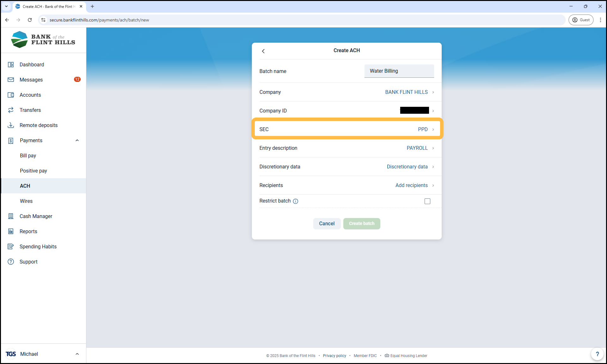This screenshot has height=364, width=607.
Task: Open the Privacy policy link
Action: point(334,356)
